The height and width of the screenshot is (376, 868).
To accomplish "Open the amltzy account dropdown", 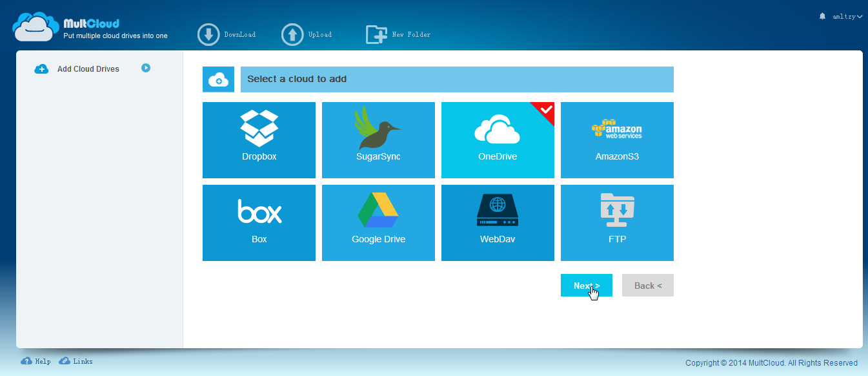I will pyautogui.click(x=848, y=16).
